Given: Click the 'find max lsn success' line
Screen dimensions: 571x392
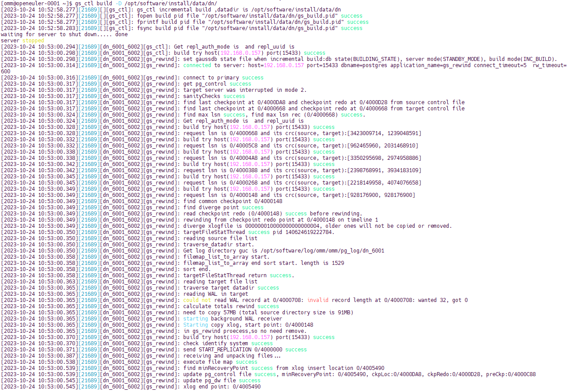Looking at the screenshot, I should pyautogui.click(x=183, y=114).
